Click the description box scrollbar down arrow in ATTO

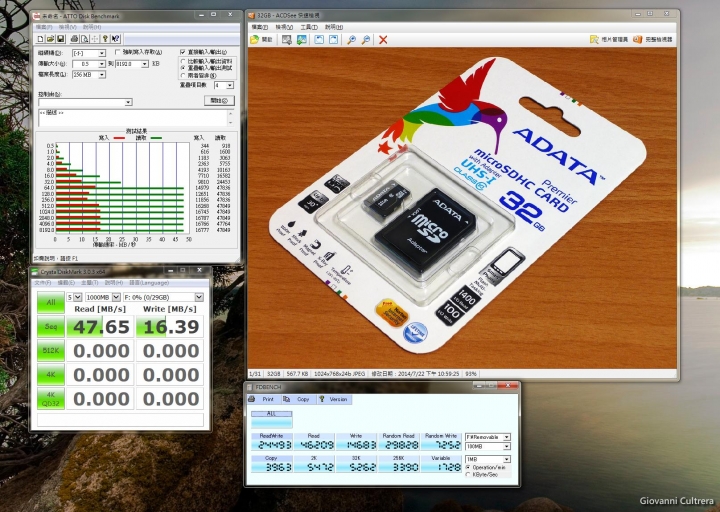231,123
